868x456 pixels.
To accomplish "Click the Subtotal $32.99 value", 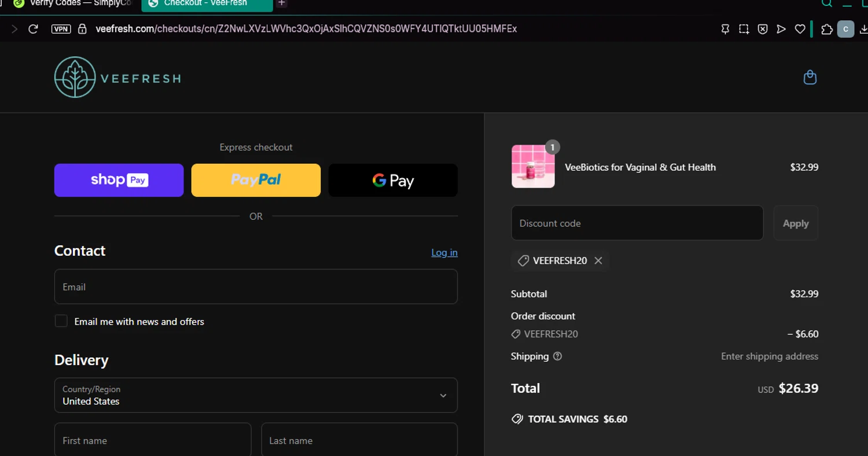I will [804, 294].
